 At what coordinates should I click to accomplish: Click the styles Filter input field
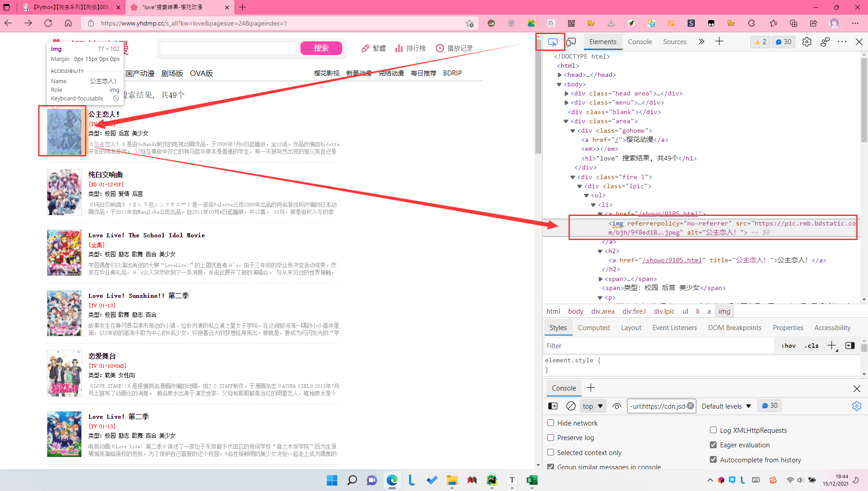click(659, 346)
